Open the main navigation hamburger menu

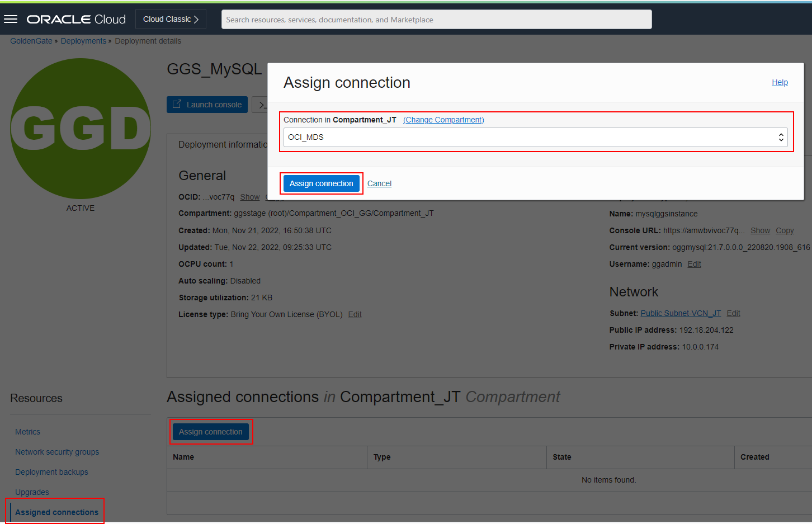[x=11, y=18]
